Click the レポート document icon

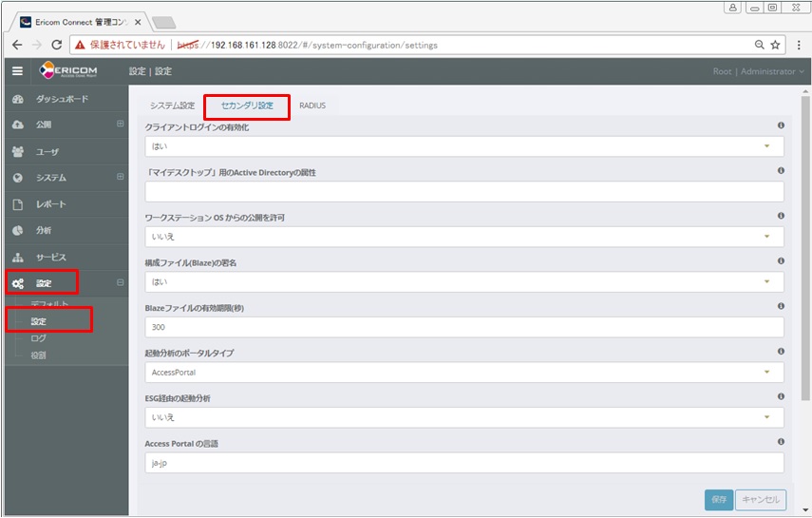[17, 204]
